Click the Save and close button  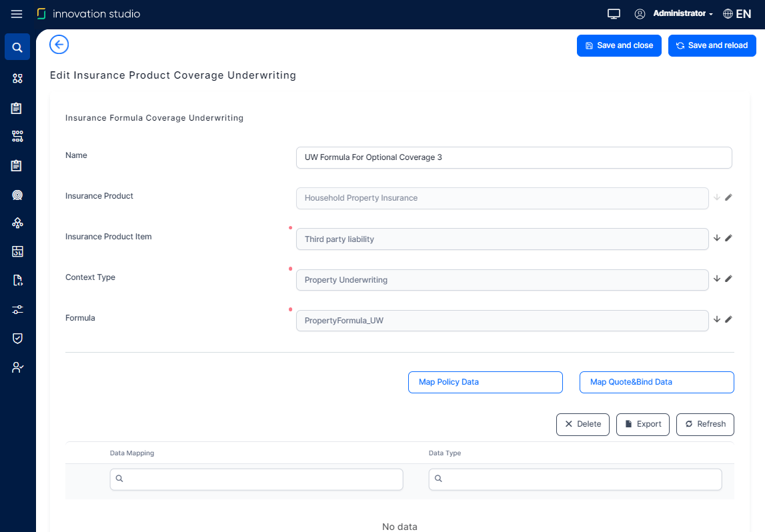pyautogui.click(x=619, y=45)
